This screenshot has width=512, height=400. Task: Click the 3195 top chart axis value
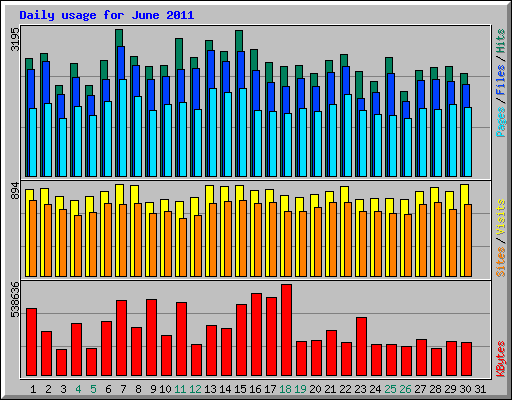15,39
